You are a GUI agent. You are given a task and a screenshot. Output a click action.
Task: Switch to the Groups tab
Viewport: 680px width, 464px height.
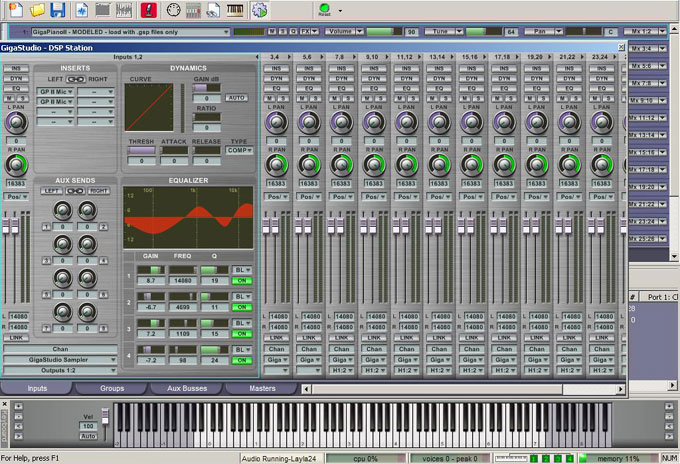point(112,388)
